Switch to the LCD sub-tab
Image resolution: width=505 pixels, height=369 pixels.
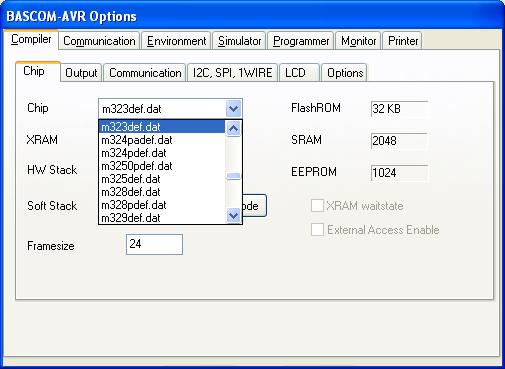coord(299,73)
